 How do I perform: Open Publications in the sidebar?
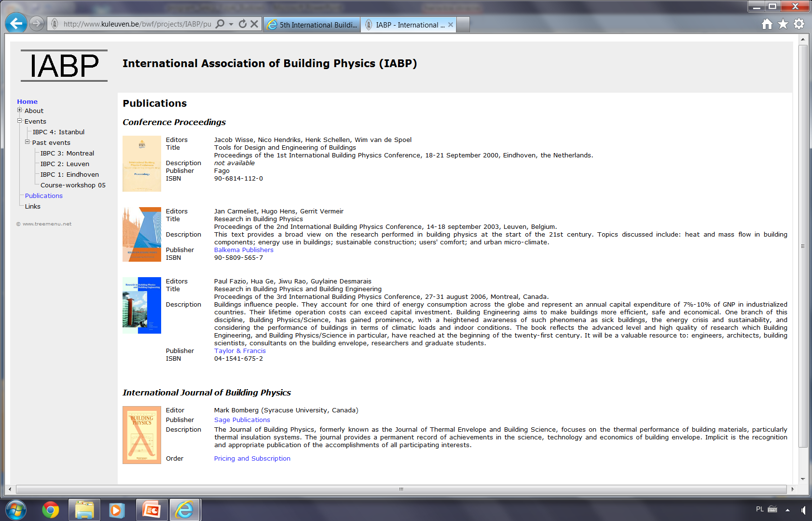click(x=44, y=196)
